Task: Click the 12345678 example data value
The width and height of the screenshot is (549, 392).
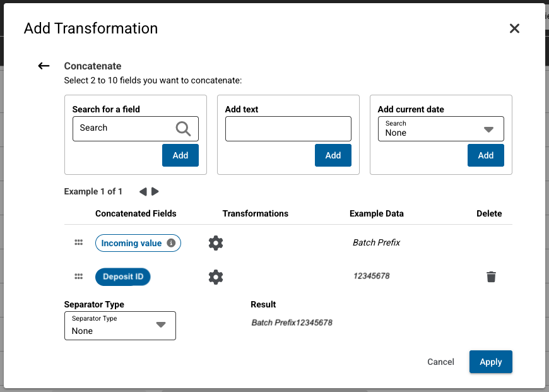Action: pyautogui.click(x=372, y=276)
